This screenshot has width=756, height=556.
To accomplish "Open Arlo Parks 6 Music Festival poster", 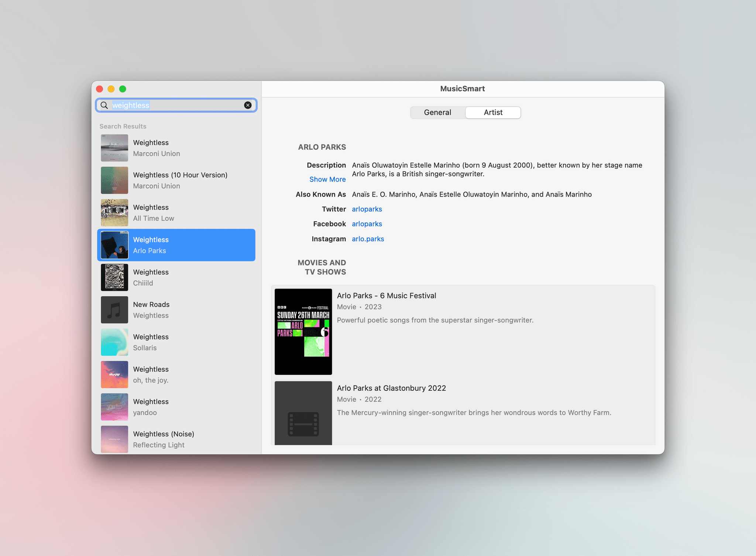I will pos(303,332).
